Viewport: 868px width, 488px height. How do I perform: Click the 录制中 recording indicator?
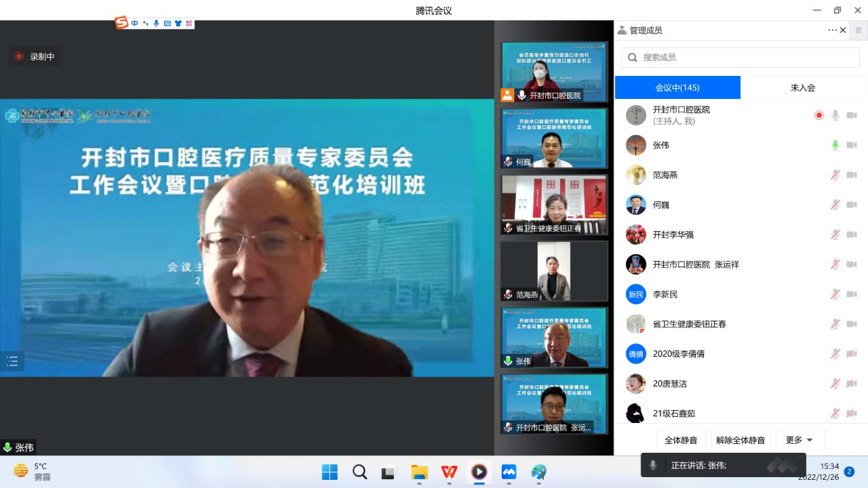pyautogui.click(x=35, y=56)
